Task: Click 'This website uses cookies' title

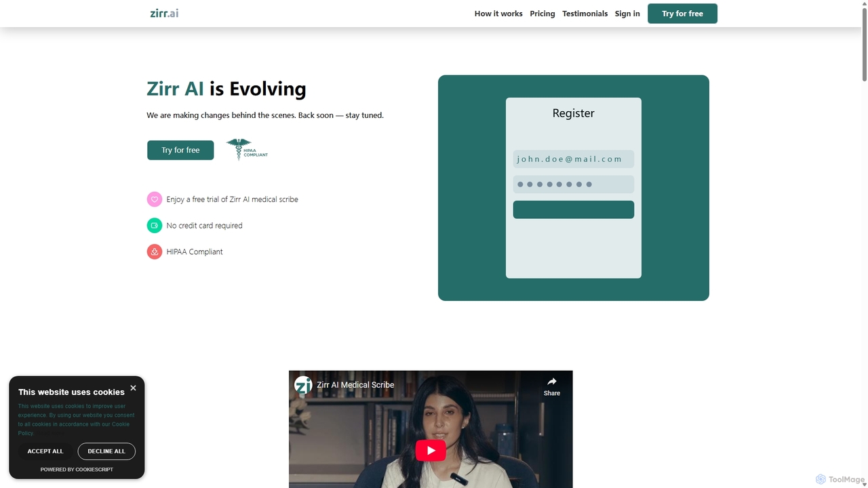Action: tap(71, 392)
